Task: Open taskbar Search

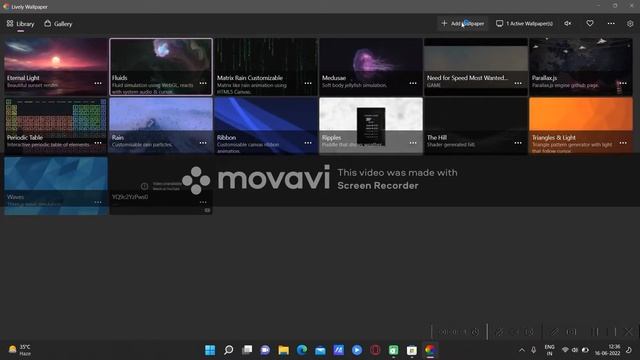Action: (229, 350)
